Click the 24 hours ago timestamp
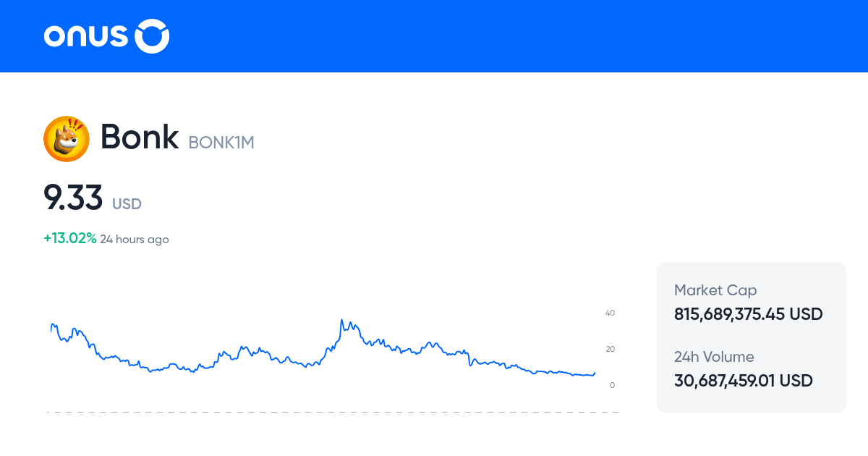Screen dimensions: 868x456 (x=135, y=239)
